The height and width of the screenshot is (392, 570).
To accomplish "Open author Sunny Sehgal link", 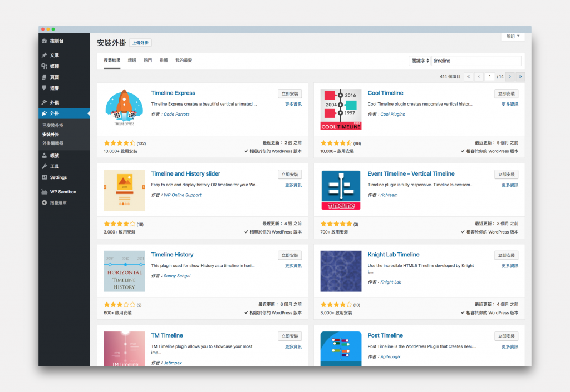I will coord(177,276).
